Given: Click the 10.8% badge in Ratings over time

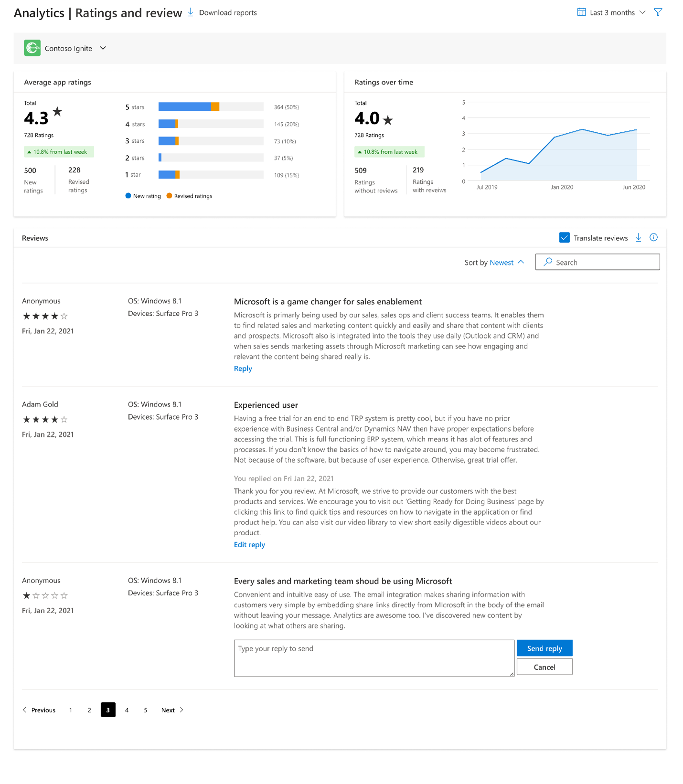Looking at the screenshot, I should (389, 152).
